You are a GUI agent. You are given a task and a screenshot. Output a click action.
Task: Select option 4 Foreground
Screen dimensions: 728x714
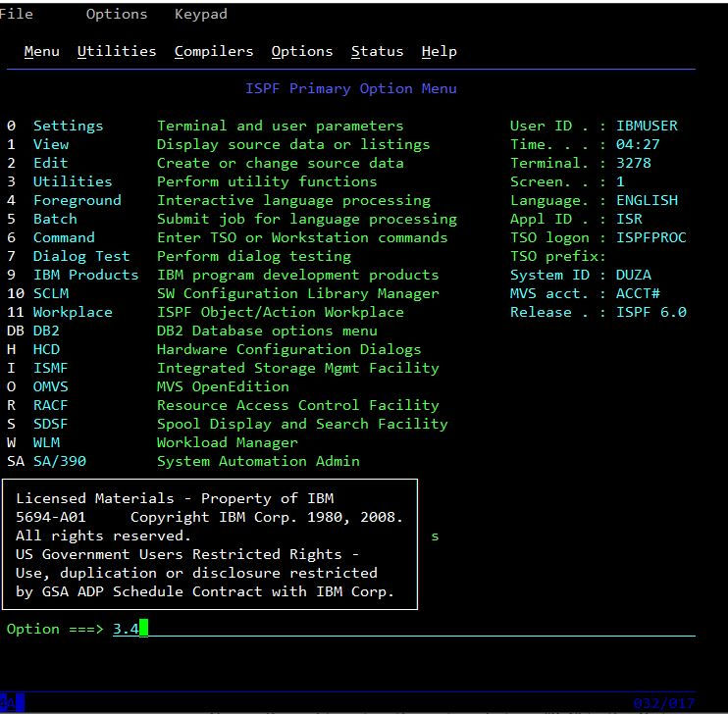pyautogui.click(x=78, y=200)
